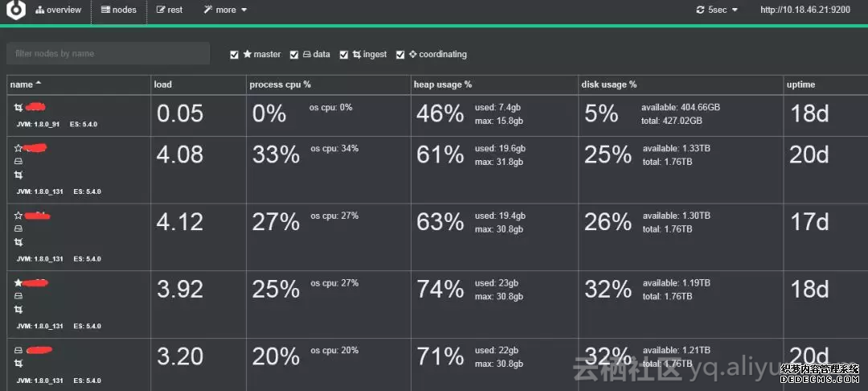Click the host URL 10.18.46.21:9200

805,10
